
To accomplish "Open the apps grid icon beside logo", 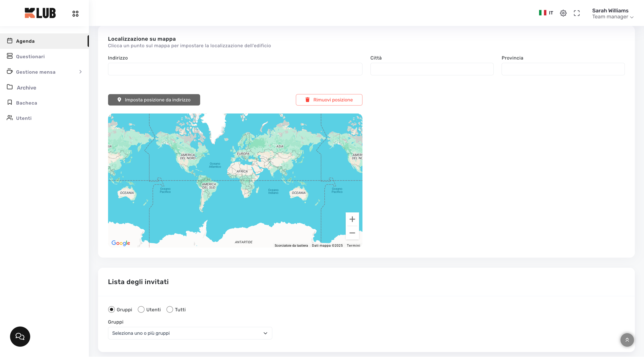I will [75, 14].
